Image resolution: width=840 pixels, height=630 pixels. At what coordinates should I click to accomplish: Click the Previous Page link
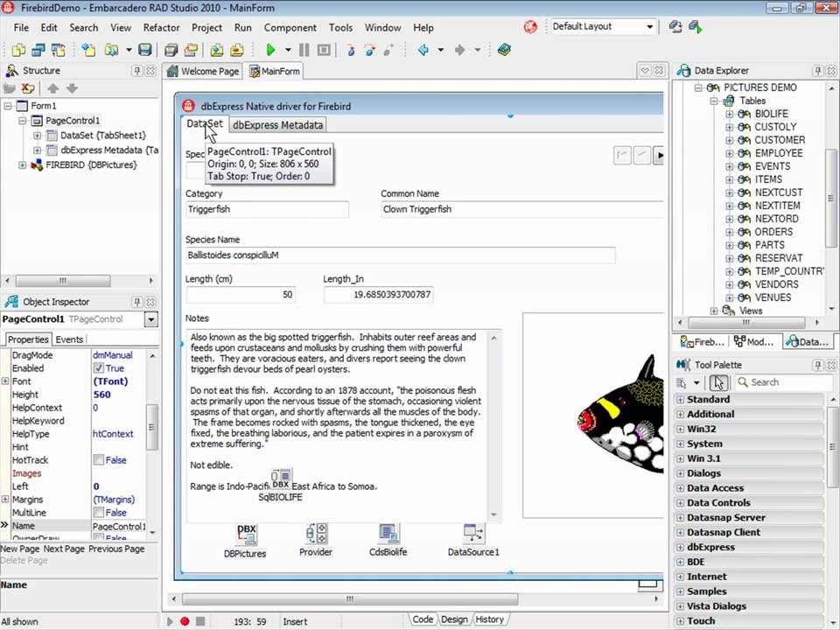pyautogui.click(x=116, y=549)
